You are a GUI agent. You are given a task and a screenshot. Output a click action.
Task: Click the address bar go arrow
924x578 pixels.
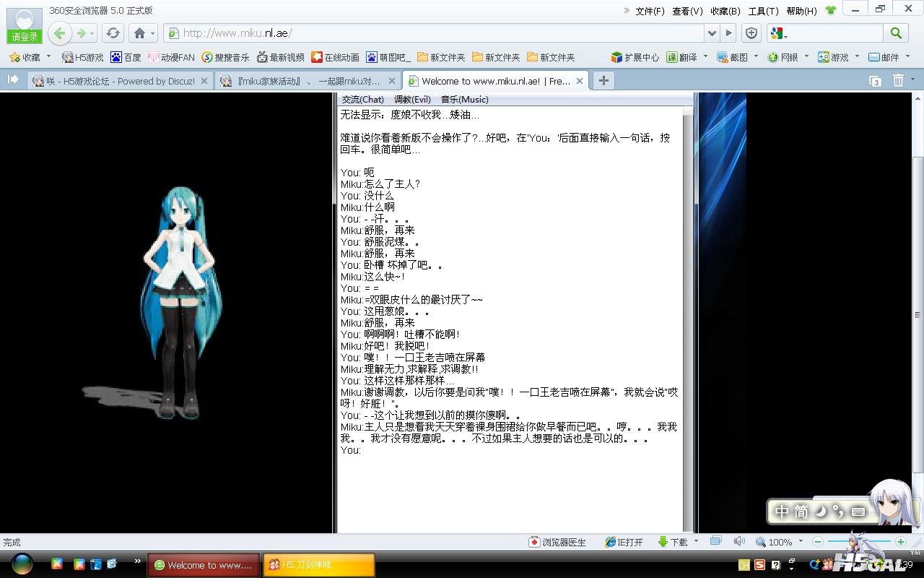(728, 33)
